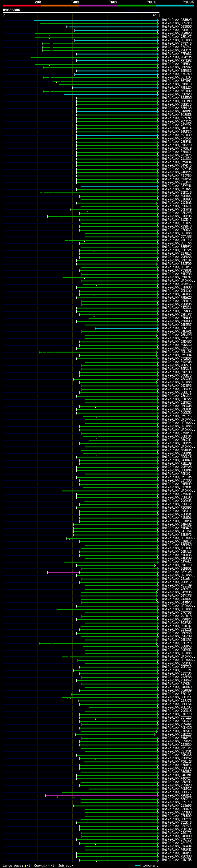The image size is (197, 868).
Task: Select label UniRef100_Q4YV35
Action: click(177, 592)
